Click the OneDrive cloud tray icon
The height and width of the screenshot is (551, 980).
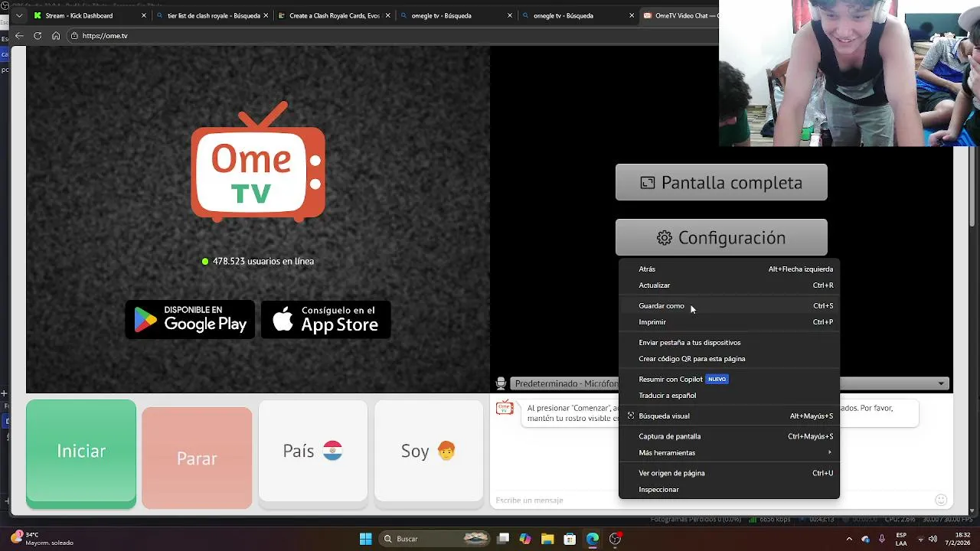coord(866,539)
